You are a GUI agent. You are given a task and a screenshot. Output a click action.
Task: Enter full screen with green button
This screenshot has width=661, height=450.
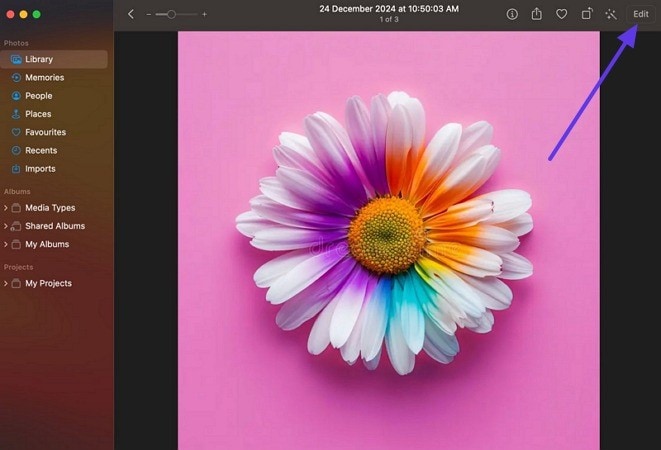pos(37,14)
